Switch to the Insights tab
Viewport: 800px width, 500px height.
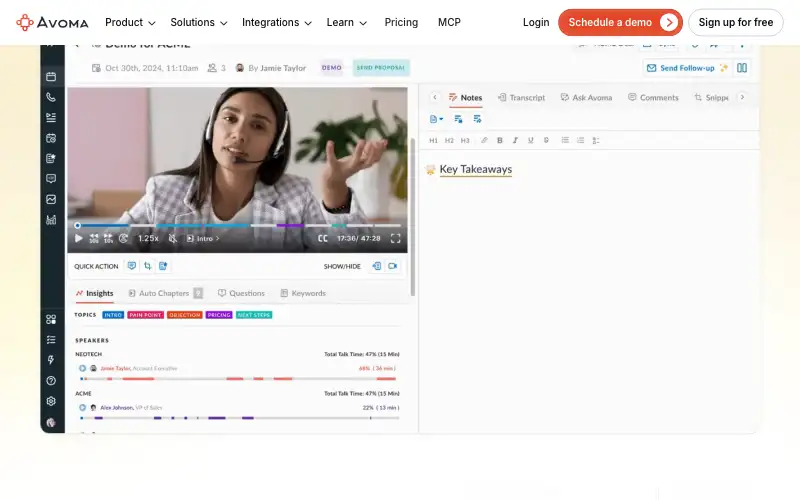coord(94,293)
